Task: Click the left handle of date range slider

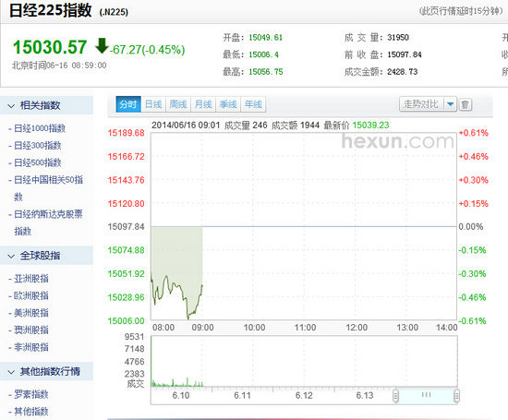Action: (x=395, y=395)
